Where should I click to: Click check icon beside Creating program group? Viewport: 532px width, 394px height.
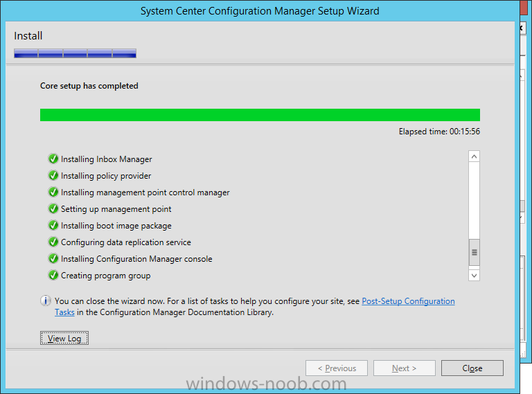(53, 275)
